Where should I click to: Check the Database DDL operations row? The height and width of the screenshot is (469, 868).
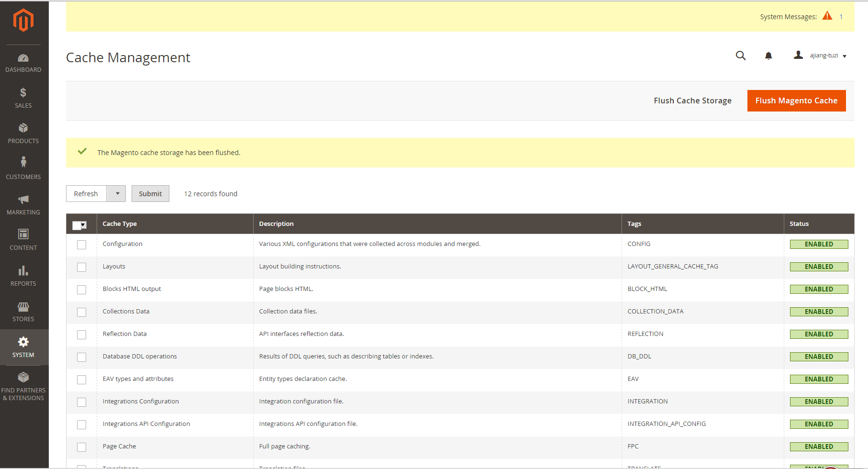[x=82, y=357]
